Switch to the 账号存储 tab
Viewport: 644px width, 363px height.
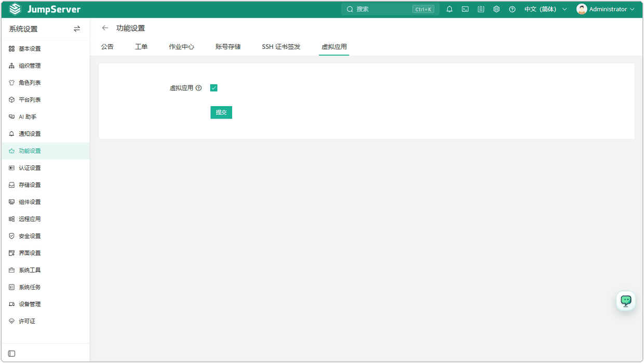click(228, 47)
